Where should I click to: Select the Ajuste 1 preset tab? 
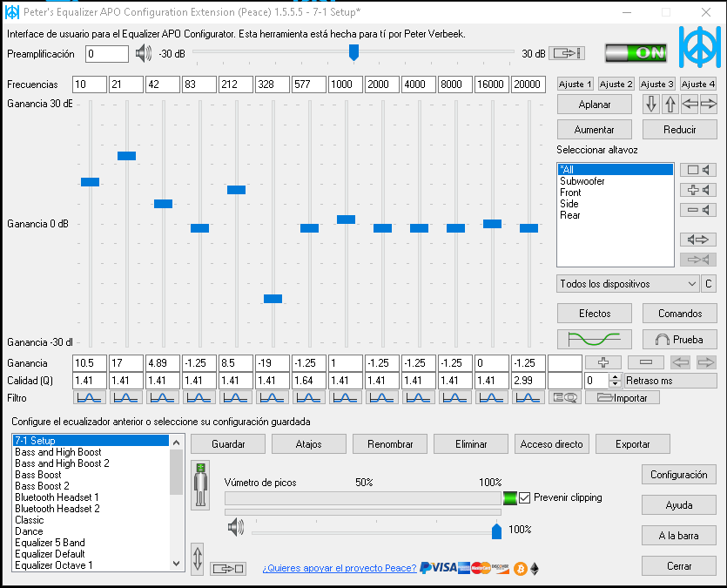(575, 84)
